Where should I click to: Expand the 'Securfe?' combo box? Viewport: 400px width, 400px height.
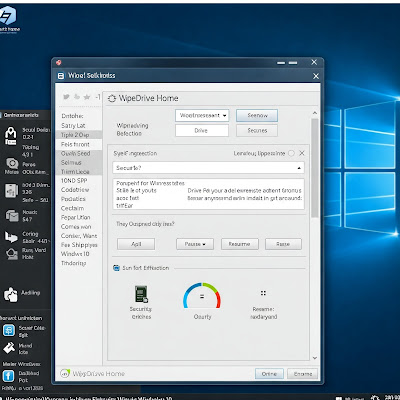(208, 168)
